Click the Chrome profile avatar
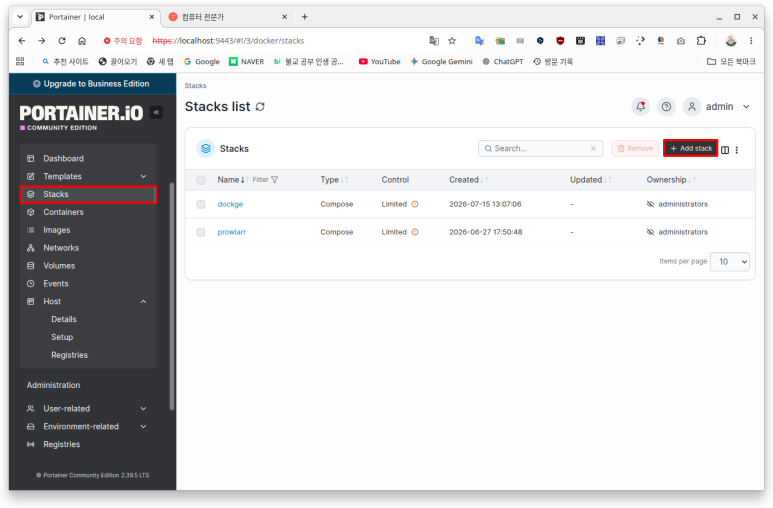The height and width of the screenshot is (508, 773). pyautogui.click(x=731, y=41)
